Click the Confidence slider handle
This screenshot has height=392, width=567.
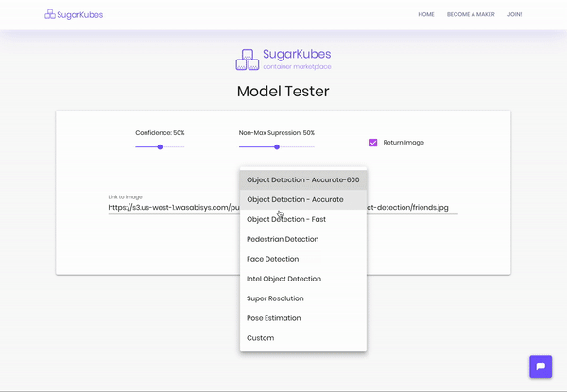point(160,147)
